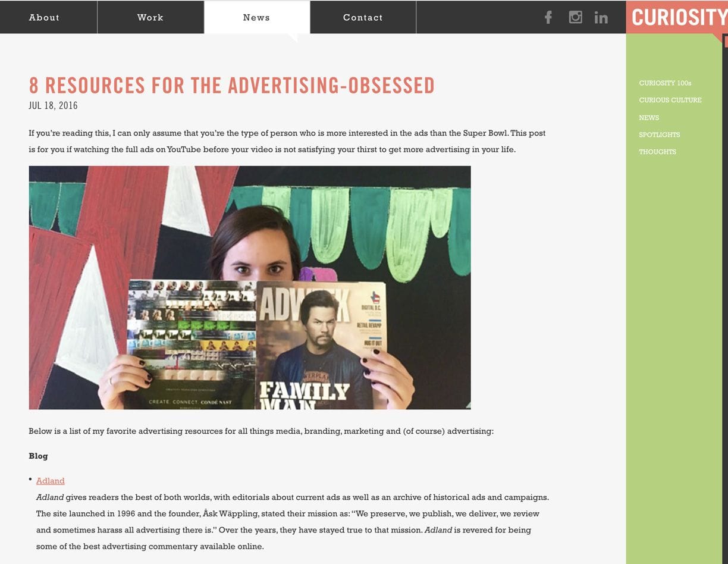Select the News navigation tab
The image size is (728, 564).
click(x=257, y=17)
